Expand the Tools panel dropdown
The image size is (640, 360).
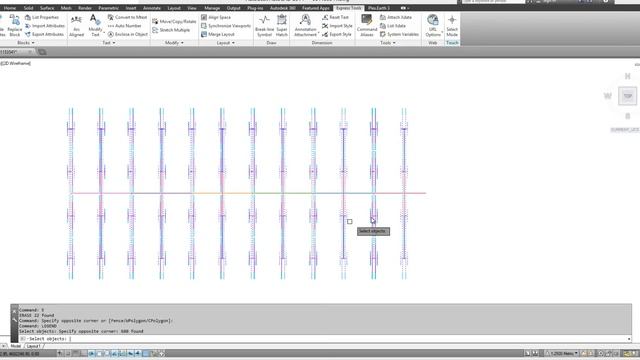(387, 42)
